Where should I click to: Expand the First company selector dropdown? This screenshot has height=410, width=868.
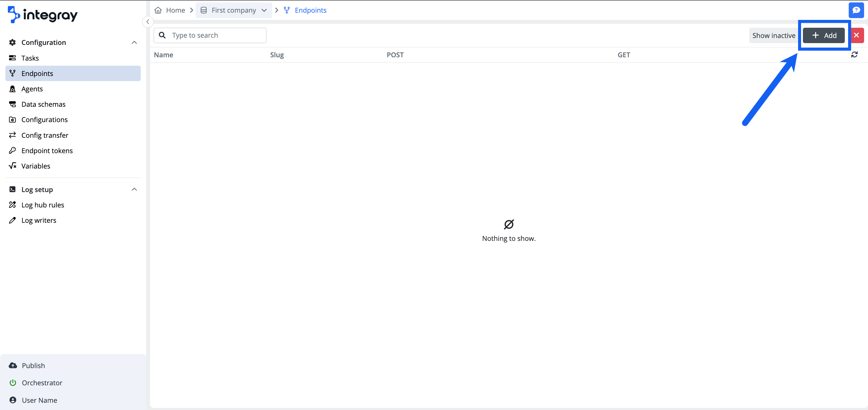[264, 10]
